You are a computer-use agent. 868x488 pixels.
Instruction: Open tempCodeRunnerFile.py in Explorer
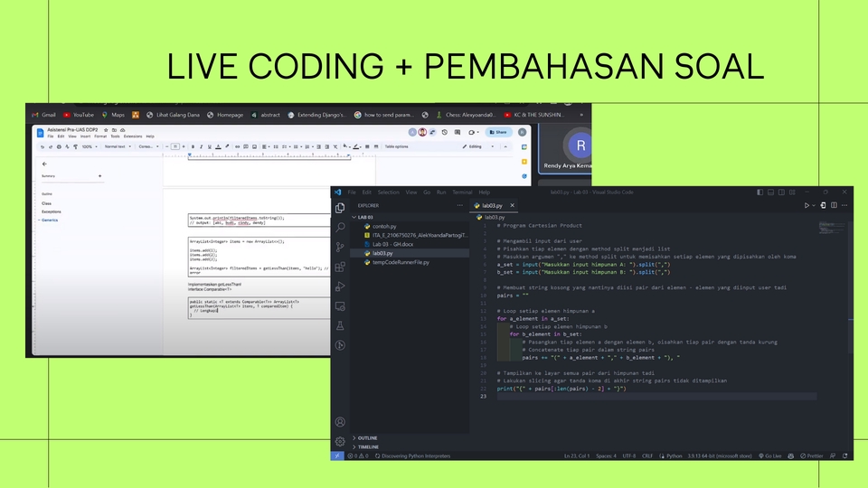[x=410, y=262]
